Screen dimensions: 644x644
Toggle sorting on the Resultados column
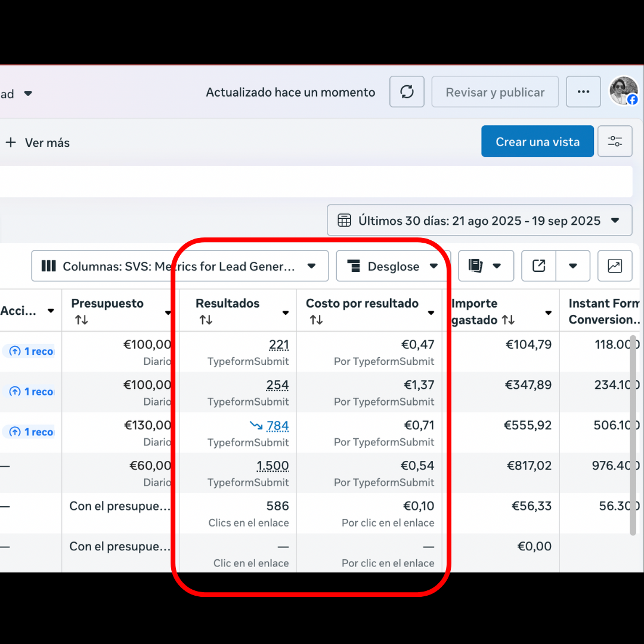[x=206, y=319]
